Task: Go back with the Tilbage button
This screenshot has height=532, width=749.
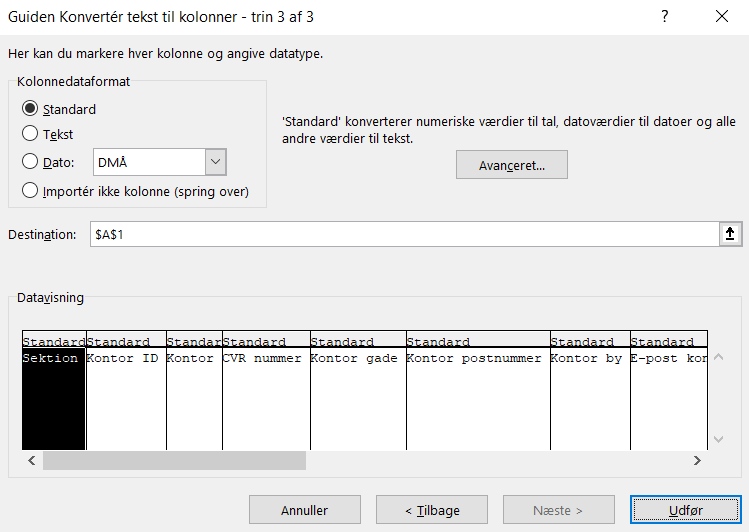Action: pyautogui.click(x=432, y=510)
